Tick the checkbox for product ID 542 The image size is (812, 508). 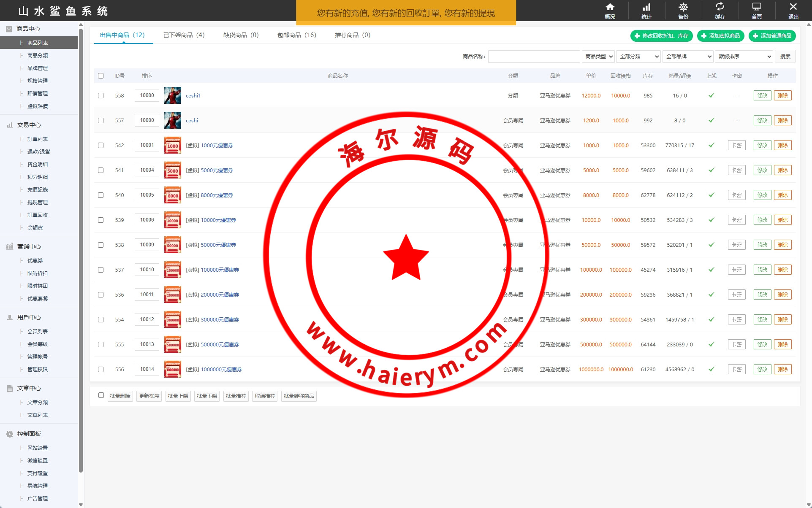100,145
